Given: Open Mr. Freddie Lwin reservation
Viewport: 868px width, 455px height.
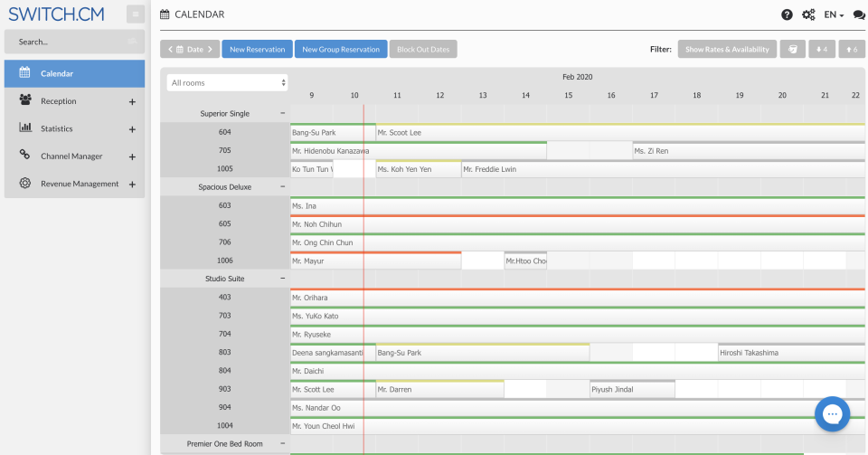Looking at the screenshot, I should pyautogui.click(x=663, y=169).
